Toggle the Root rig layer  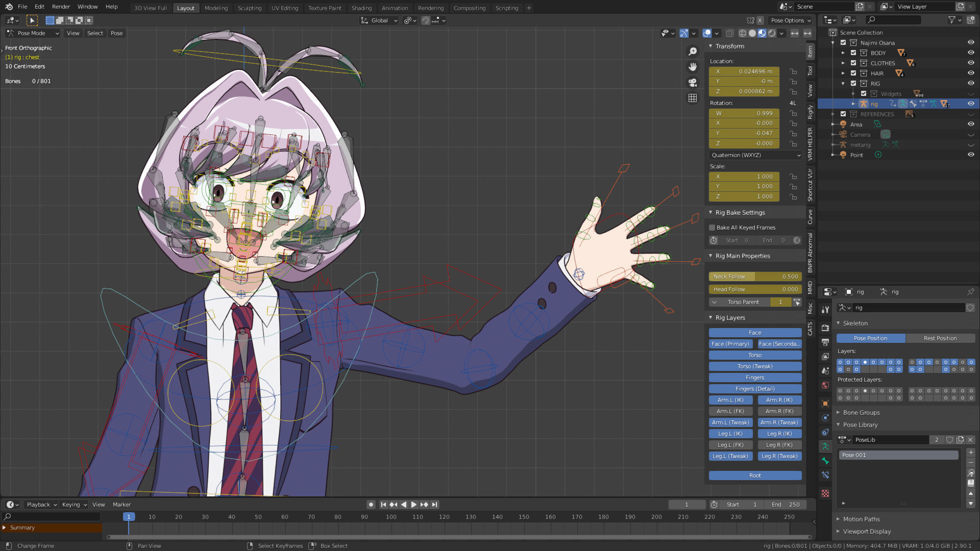click(755, 475)
